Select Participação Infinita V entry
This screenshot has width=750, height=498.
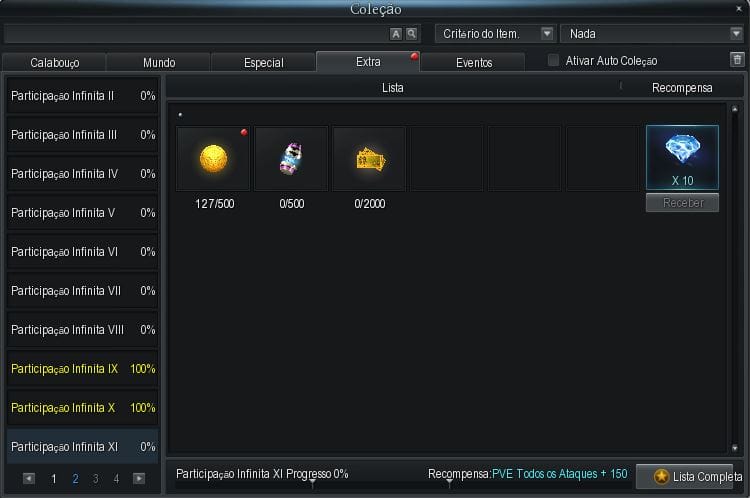(82, 212)
